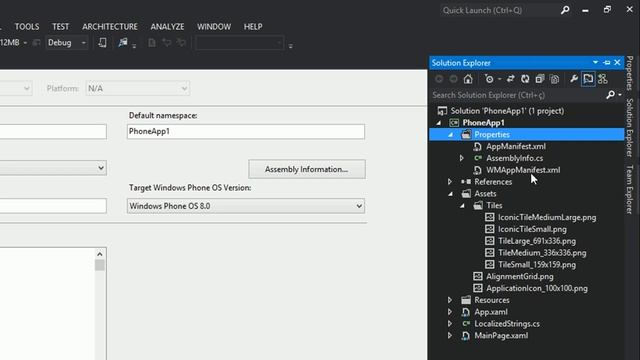640x360 pixels.
Task: Pin Solution Explorer with auto-hide icon
Action: (x=607, y=62)
